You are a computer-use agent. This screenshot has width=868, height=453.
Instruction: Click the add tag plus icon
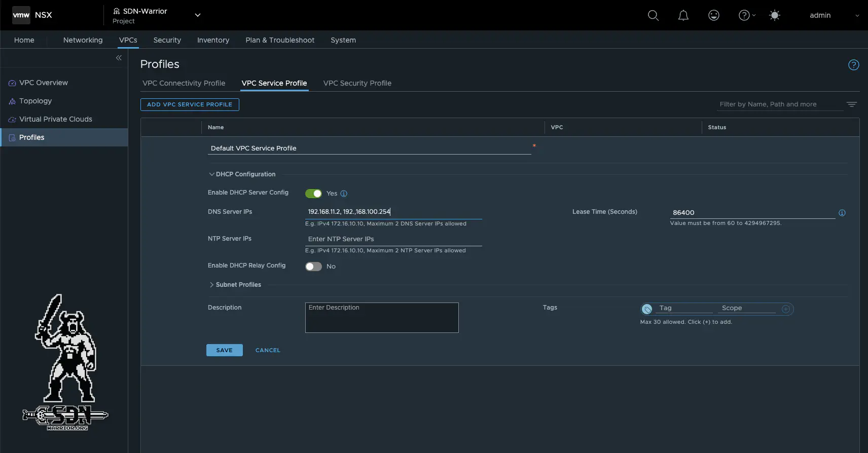pyautogui.click(x=785, y=309)
